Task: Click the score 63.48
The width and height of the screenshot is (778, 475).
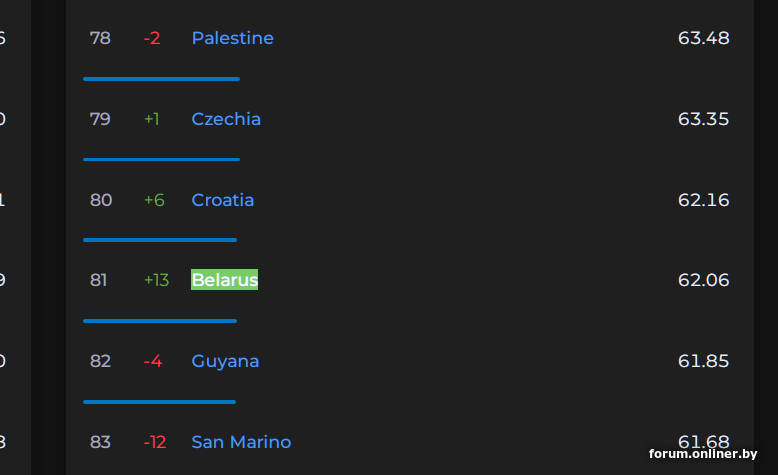Action: 703,38
